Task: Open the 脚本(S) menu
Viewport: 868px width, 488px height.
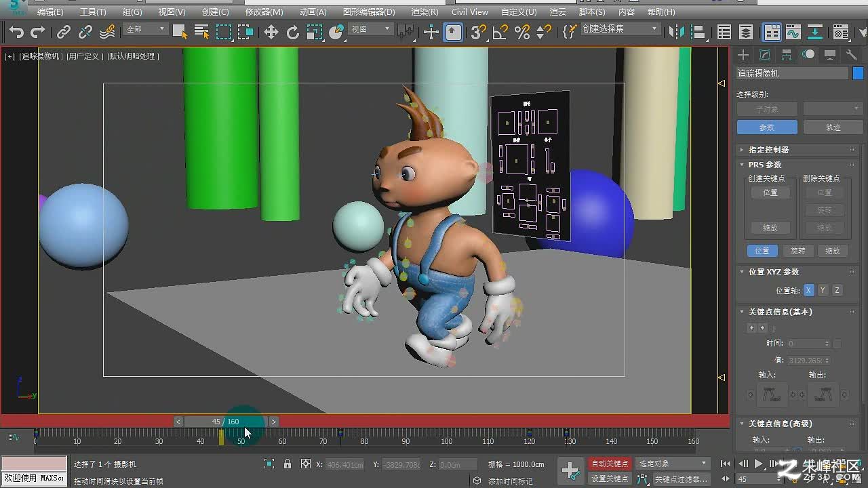Action: (592, 12)
